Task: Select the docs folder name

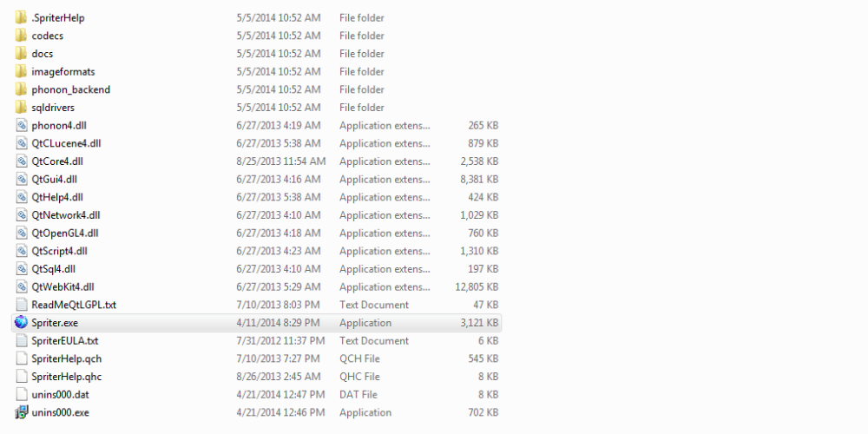Action: click(43, 54)
